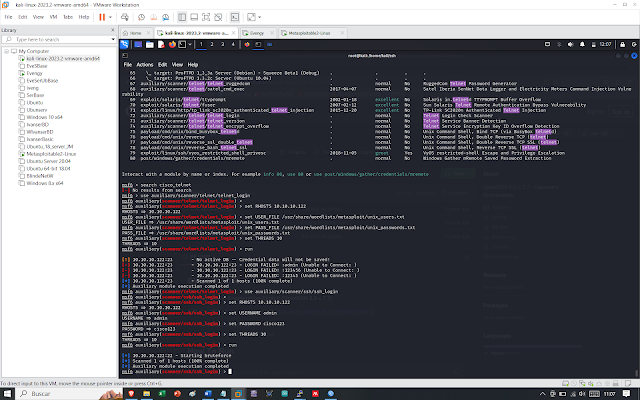Image resolution: width=640 pixels, height=400 pixels.
Task: Click the library search field
Action: 57,39
